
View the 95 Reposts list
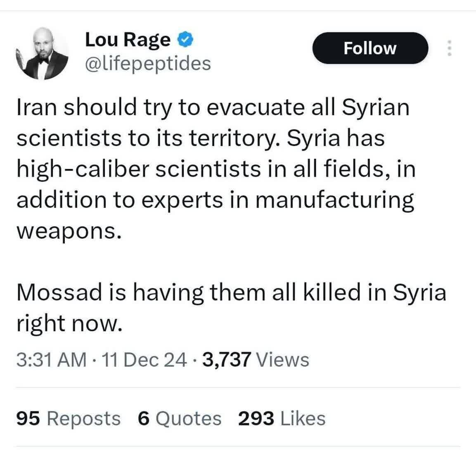point(69,418)
